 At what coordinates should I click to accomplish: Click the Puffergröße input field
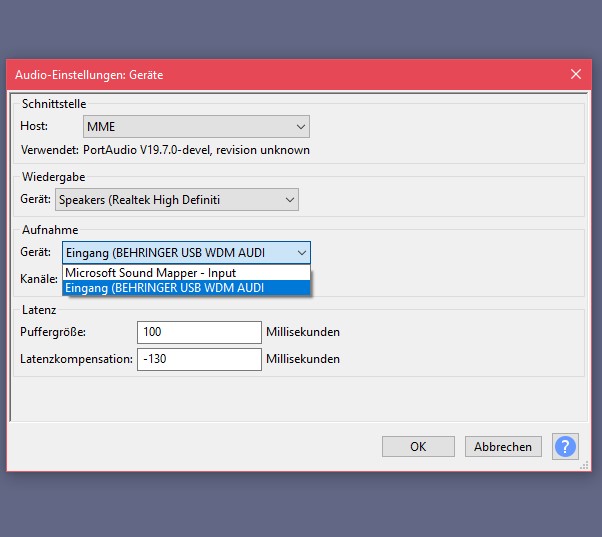199,332
